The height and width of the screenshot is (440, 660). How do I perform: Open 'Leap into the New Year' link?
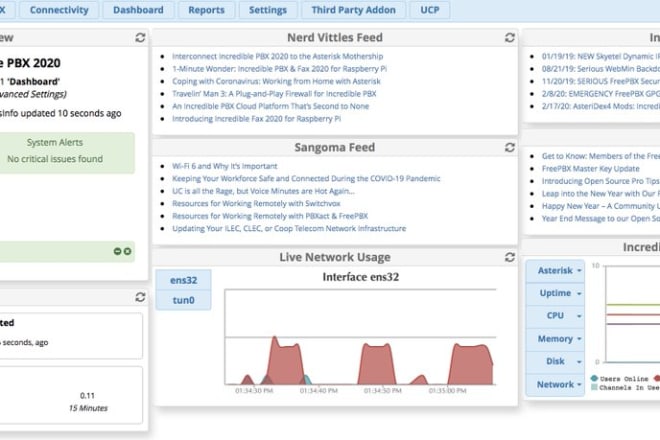pos(601,194)
